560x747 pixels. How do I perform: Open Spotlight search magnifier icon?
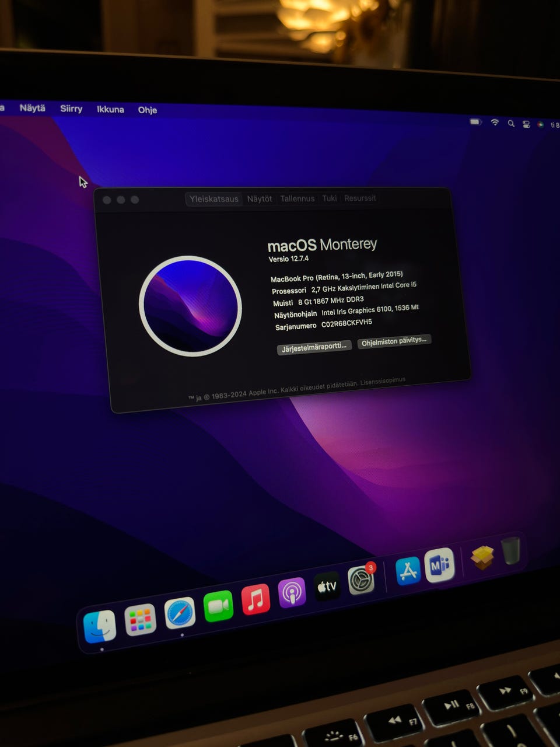(x=511, y=124)
